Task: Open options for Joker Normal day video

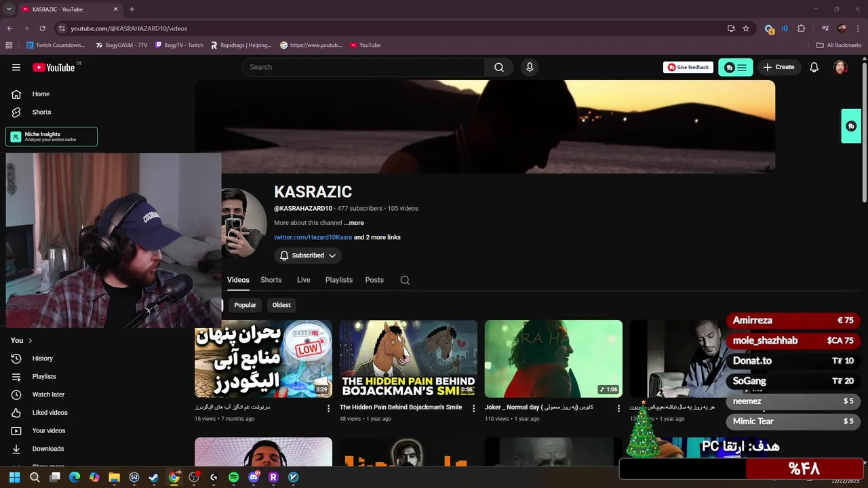Action: (x=618, y=409)
